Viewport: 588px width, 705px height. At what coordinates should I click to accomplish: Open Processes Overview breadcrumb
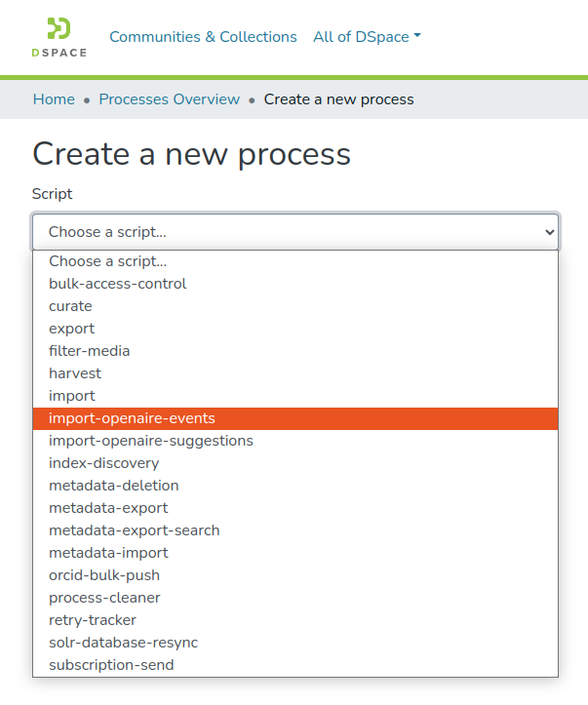pyautogui.click(x=169, y=99)
